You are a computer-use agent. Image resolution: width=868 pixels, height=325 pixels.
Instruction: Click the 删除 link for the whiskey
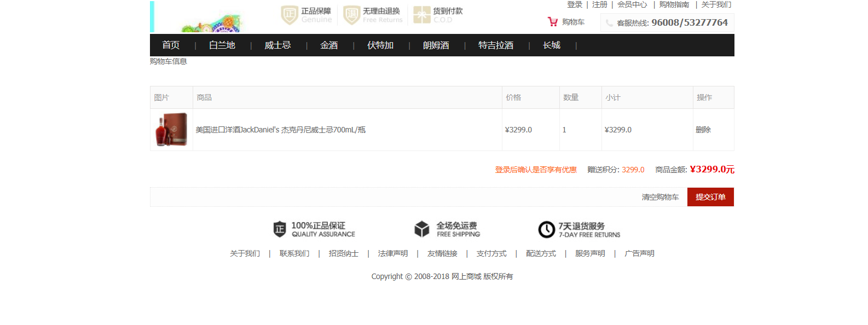tap(703, 130)
